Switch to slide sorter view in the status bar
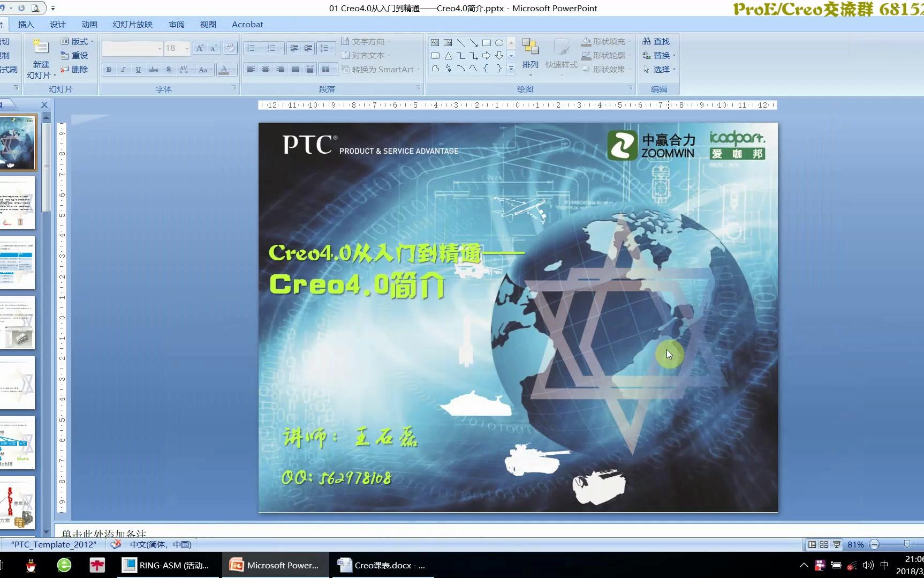Image resolution: width=924 pixels, height=578 pixels. (824, 544)
